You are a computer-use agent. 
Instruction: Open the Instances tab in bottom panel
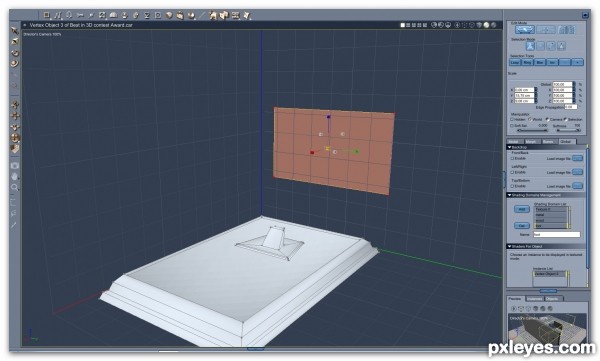coord(534,299)
